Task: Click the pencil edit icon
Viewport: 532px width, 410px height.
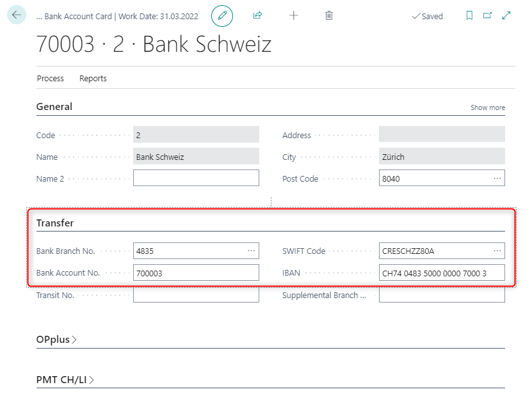Action: [222, 15]
